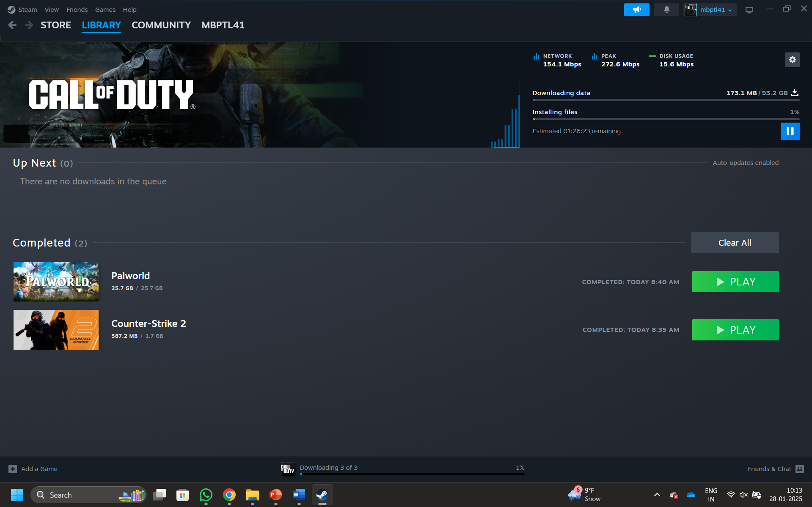Image resolution: width=812 pixels, height=507 pixels.
Task: Open WhatsApp from the taskbar
Action: click(x=206, y=495)
